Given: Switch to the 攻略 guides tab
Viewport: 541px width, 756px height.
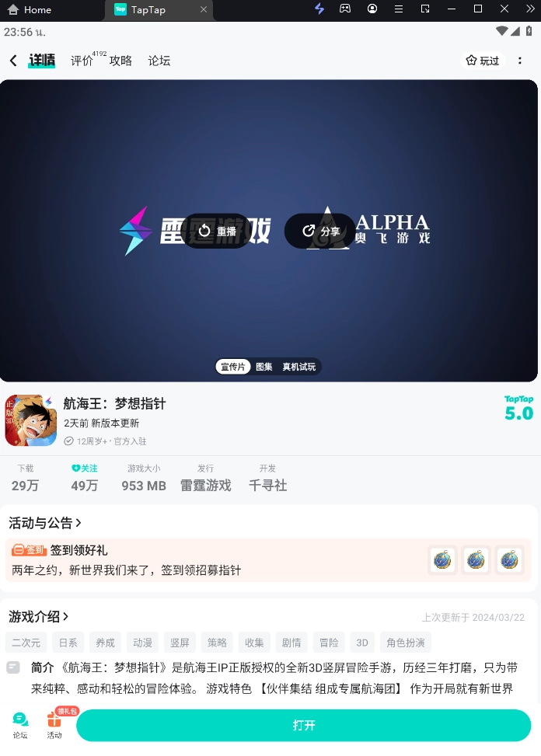Looking at the screenshot, I should 120,61.
